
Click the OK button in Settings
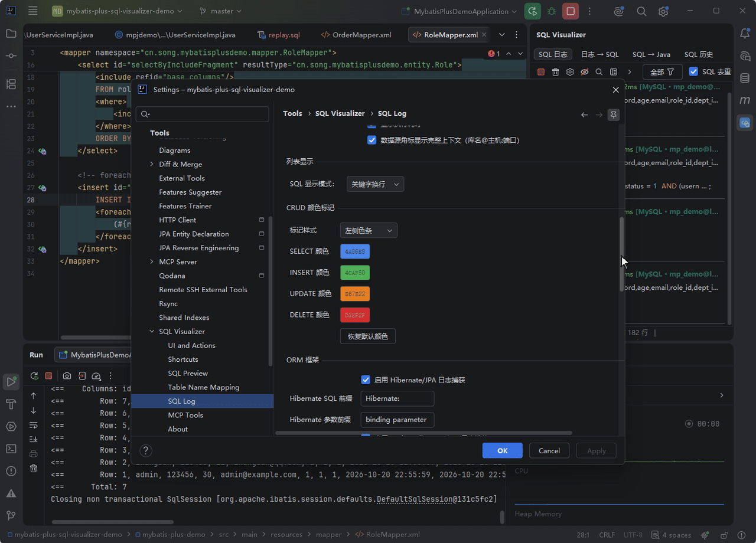point(503,450)
